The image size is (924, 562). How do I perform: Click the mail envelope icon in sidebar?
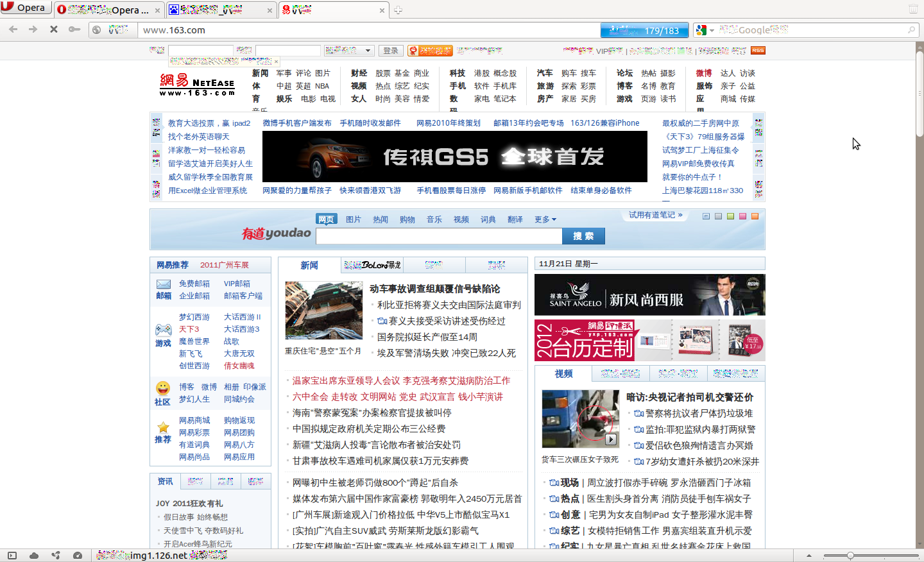(164, 284)
